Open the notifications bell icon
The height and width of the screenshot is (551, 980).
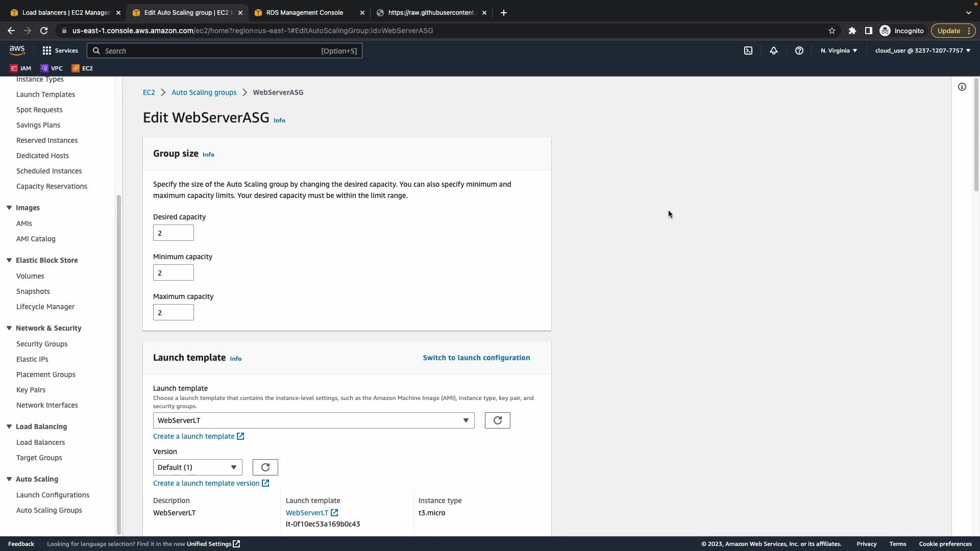click(774, 51)
